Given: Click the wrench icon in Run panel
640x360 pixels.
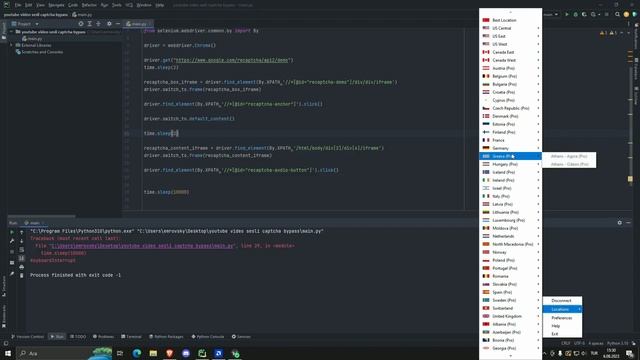Looking at the screenshot, I should [12, 241].
